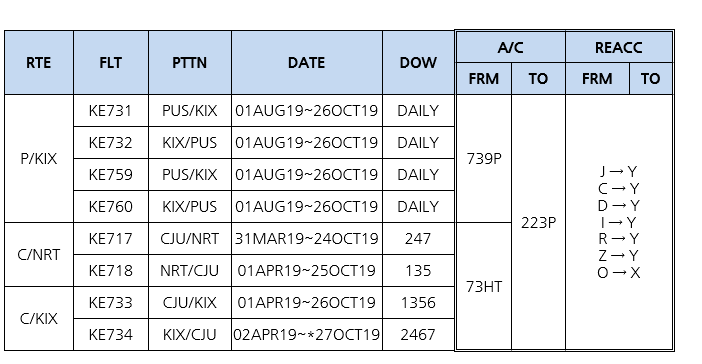Select the KE734 flight cell

click(x=111, y=334)
